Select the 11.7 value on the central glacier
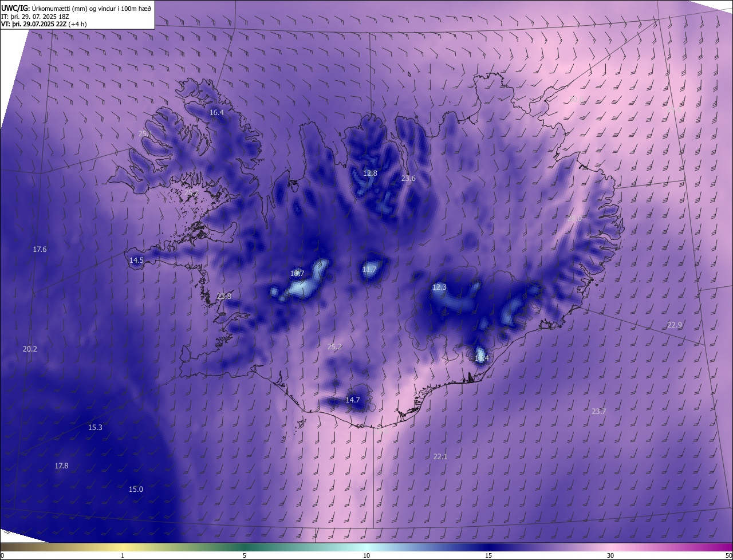Screen dimensions: 733x560 [x=369, y=270]
